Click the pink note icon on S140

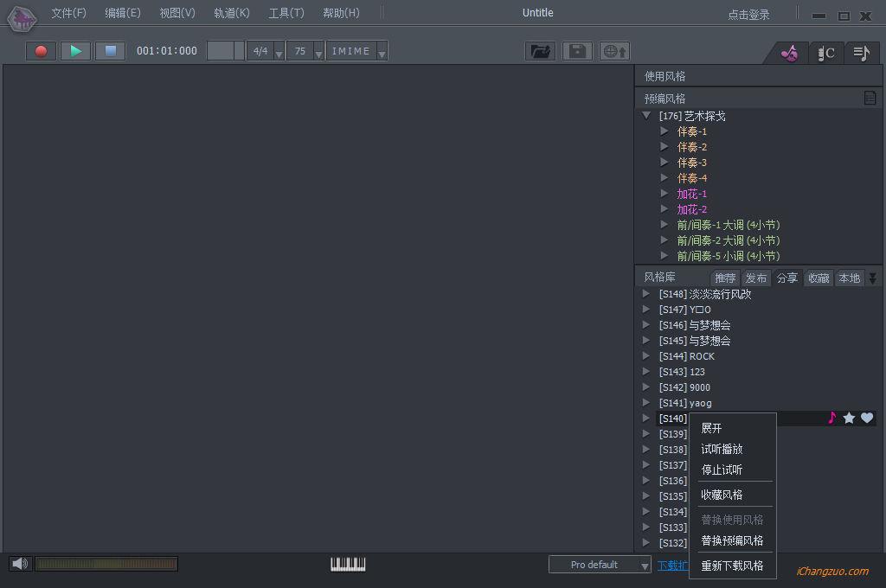831,419
